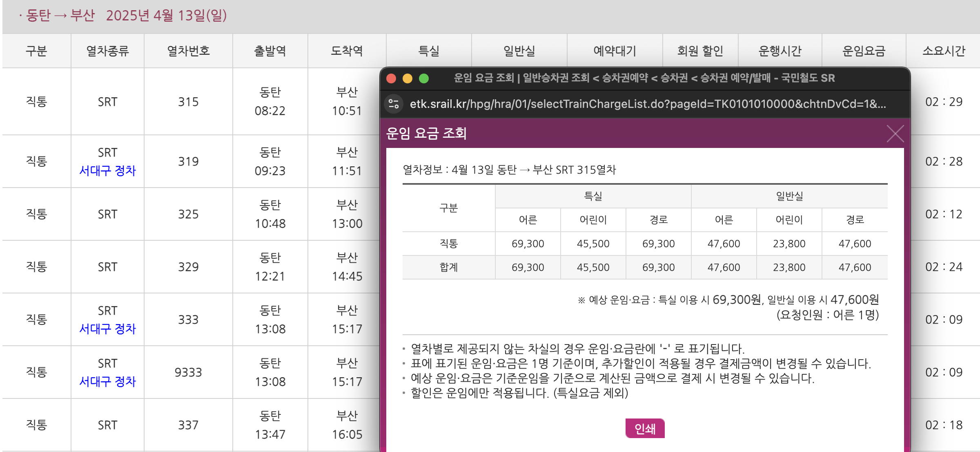
Task: Select train number 337 cell
Action: tap(188, 425)
